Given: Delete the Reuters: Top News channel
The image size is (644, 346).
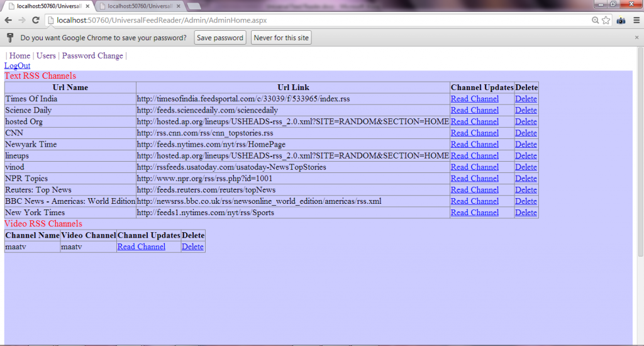Looking at the screenshot, I should click(526, 190).
